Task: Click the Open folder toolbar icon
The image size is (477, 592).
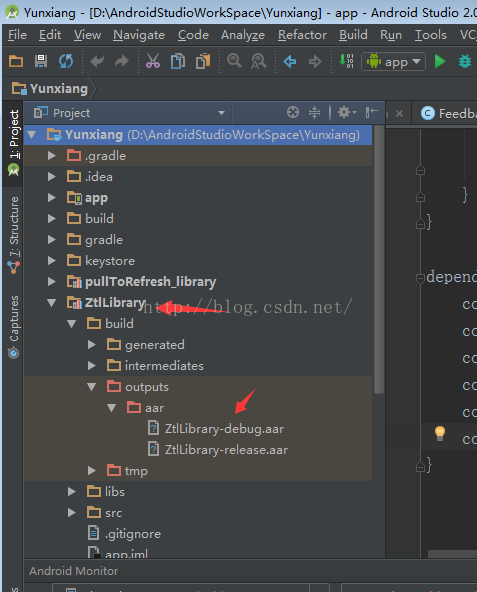Action: (16, 61)
